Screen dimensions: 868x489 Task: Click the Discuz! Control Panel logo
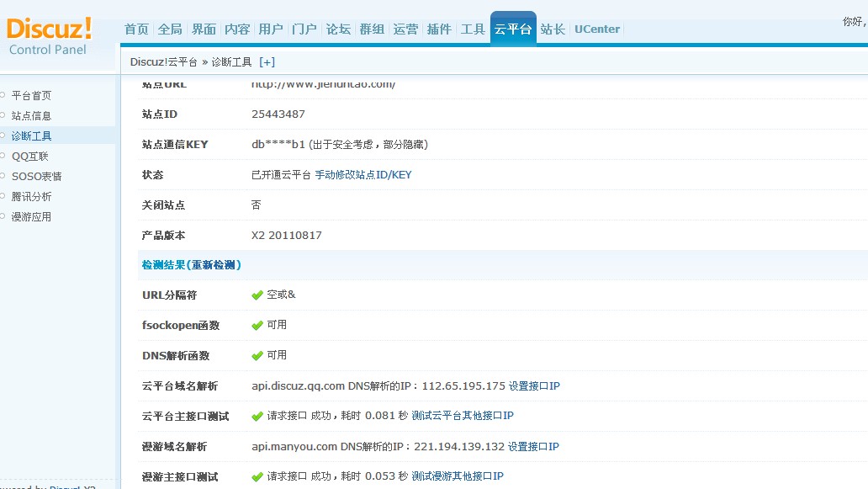pos(50,36)
